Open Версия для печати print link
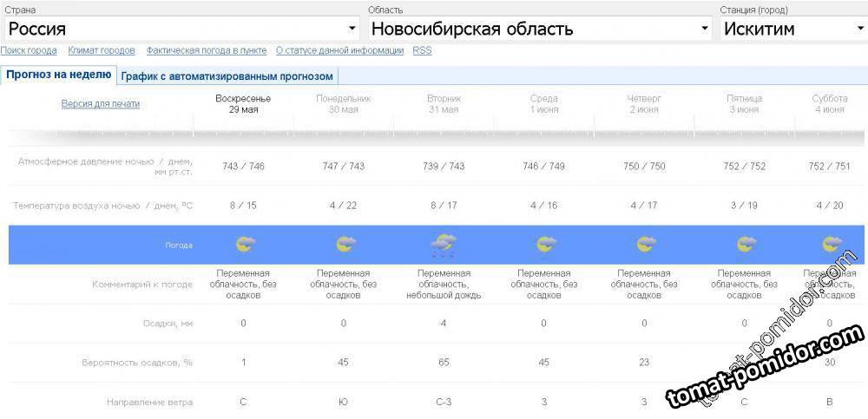The width and height of the screenshot is (868, 419). click(100, 104)
